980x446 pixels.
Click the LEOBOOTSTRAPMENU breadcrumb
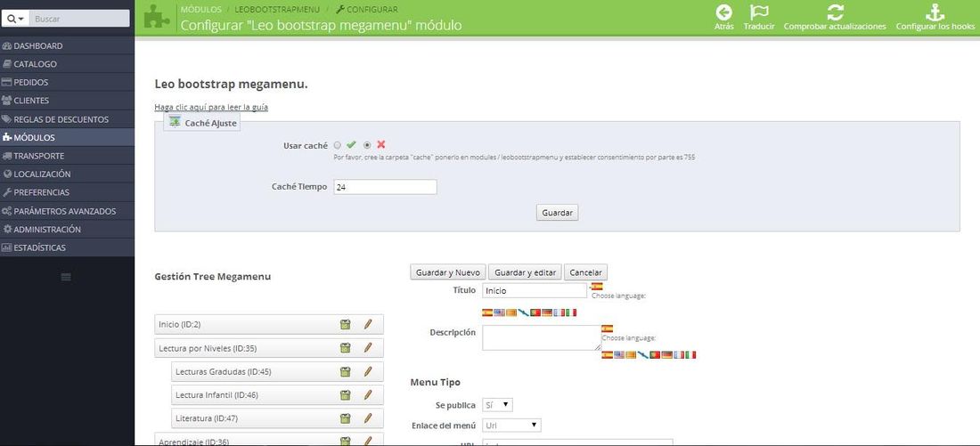(277, 10)
